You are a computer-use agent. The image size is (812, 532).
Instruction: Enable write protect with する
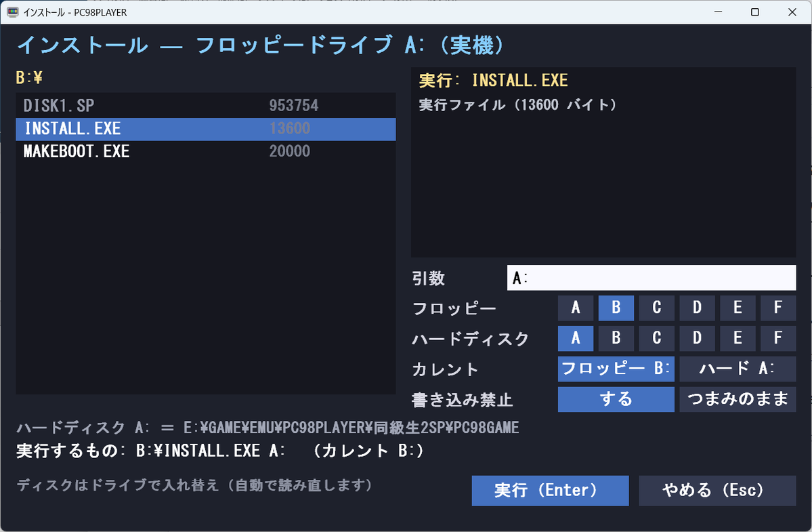pos(616,399)
